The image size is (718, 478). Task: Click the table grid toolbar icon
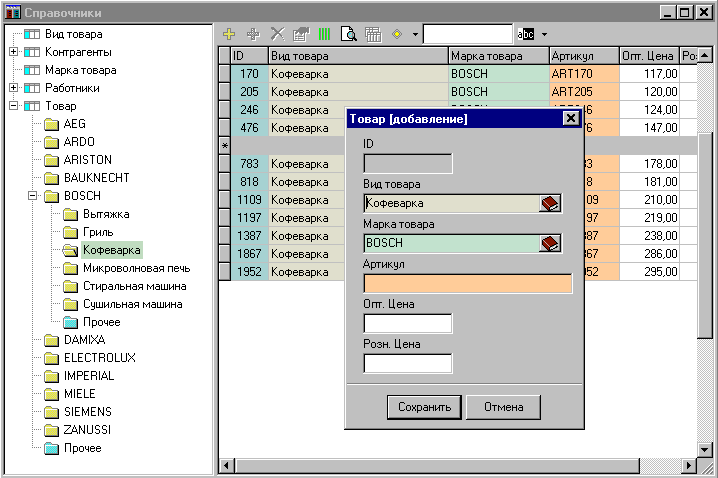(373, 34)
